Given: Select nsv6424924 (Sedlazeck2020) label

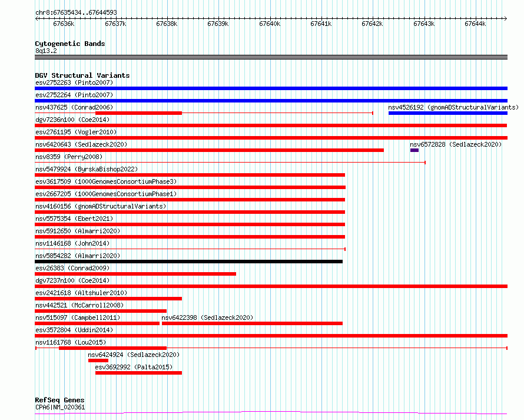Looking at the screenshot, I should [134, 355].
